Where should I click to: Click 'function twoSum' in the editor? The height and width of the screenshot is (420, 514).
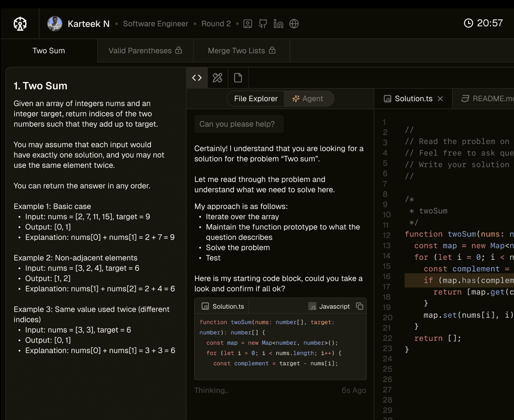(440, 234)
